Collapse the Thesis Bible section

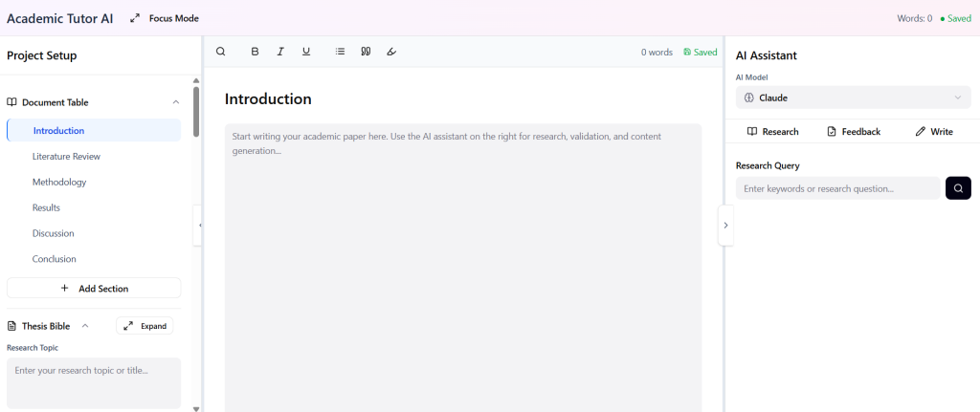tap(85, 326)
